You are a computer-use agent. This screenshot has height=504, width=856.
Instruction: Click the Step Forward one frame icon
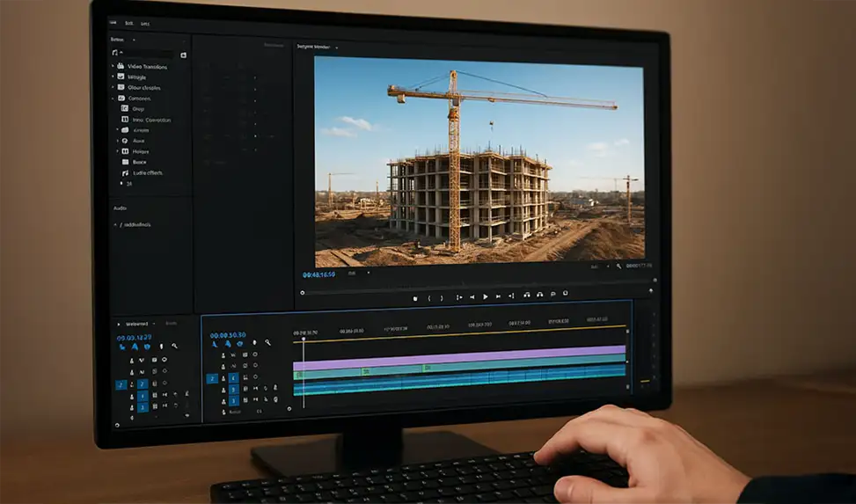[x=498, y=297]
